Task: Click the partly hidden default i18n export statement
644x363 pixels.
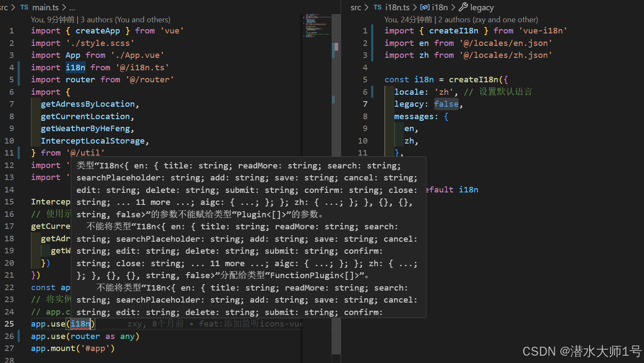Action: 453,190
